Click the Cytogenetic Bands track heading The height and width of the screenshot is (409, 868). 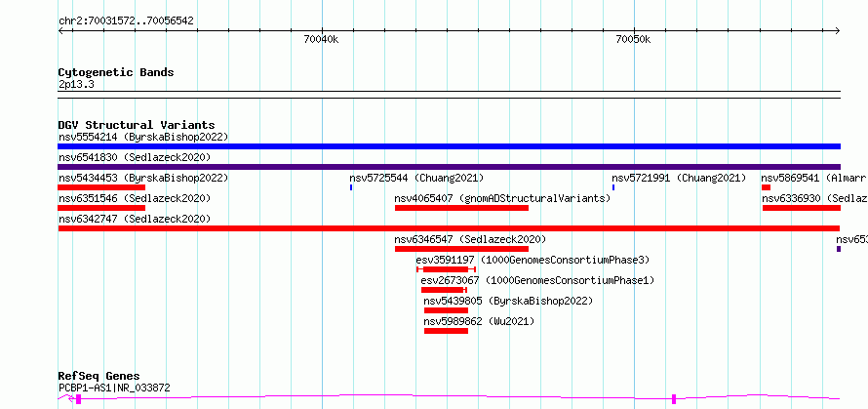tap(116, 72)
